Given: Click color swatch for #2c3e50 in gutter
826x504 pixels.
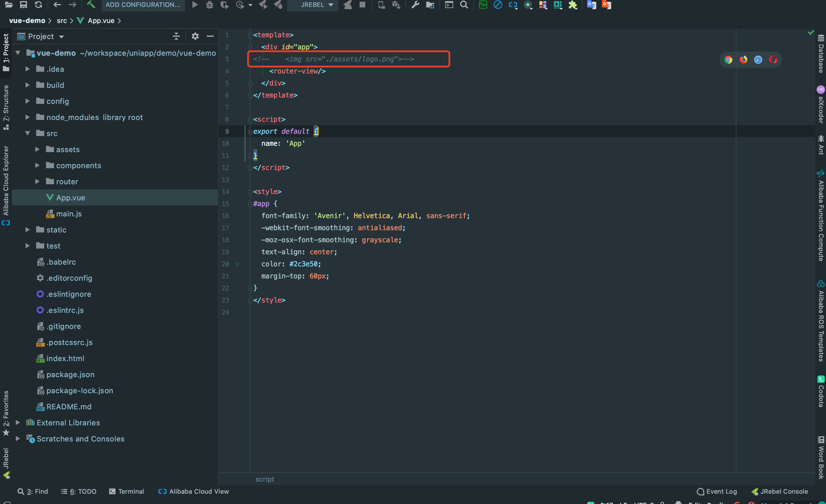Looking at the screenshot, I should pyautogui.click(x=237, y=264).
